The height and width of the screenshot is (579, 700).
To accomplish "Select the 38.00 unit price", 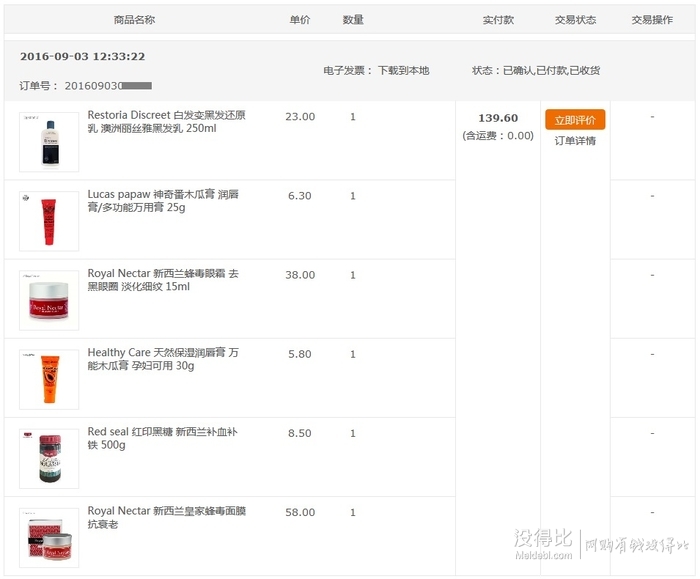I will [x=300, y=275].
